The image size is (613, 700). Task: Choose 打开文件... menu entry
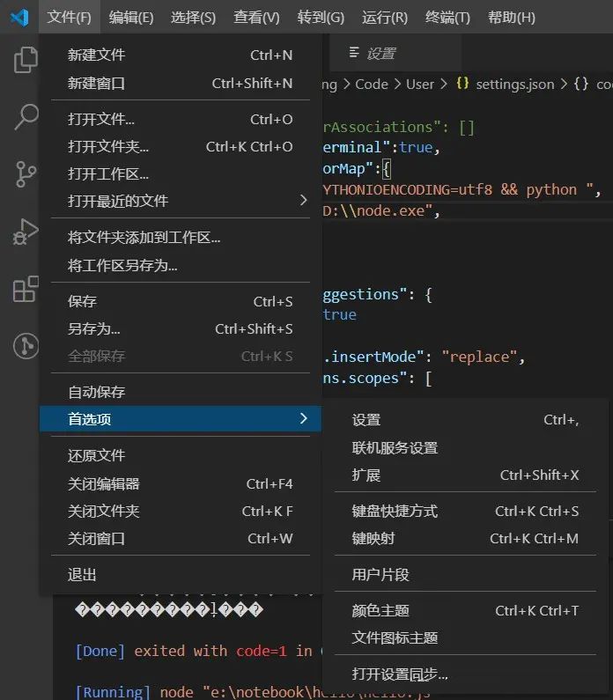(x=181, y=119)
